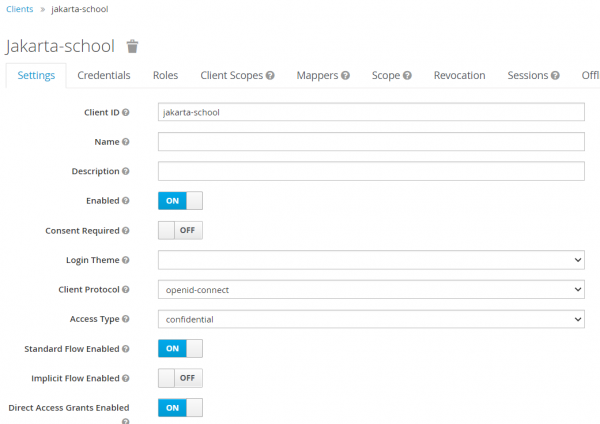Switch to the Credentials tab

104,75
